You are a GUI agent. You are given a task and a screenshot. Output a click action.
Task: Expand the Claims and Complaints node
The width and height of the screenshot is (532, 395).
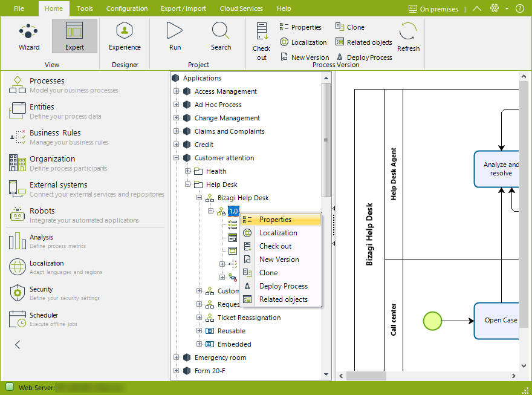(x=176, y=131)
